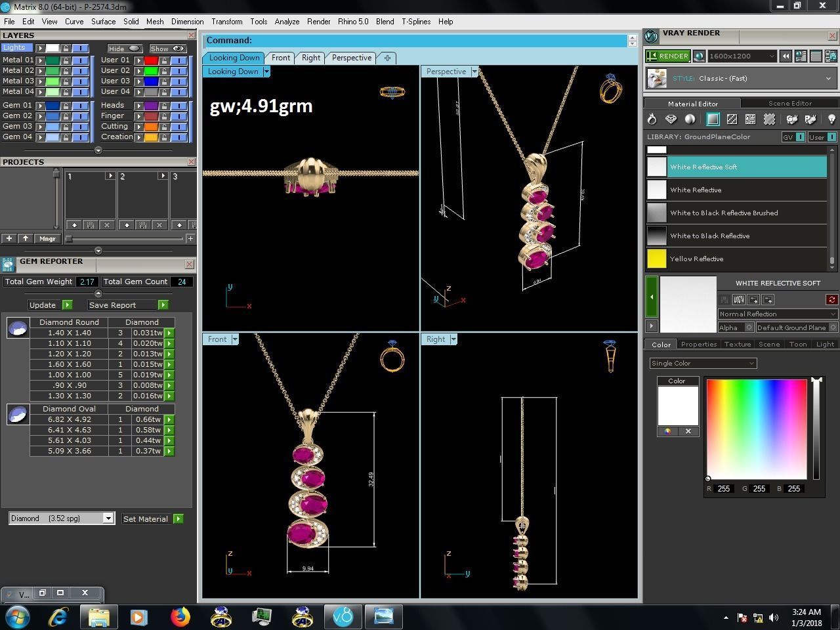Select the Yellow Reflective material
Viewport: 840px width, 630px height.
(736, 259)
